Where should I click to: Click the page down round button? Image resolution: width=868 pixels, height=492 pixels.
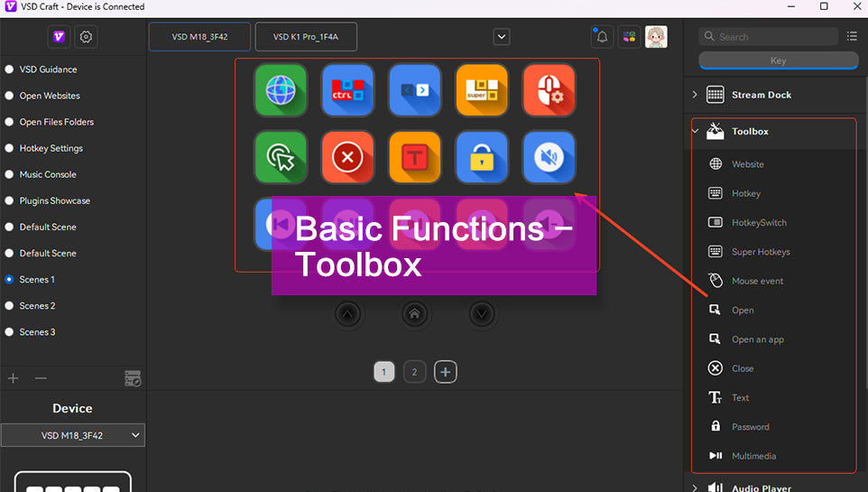click(x=482, y=314)
